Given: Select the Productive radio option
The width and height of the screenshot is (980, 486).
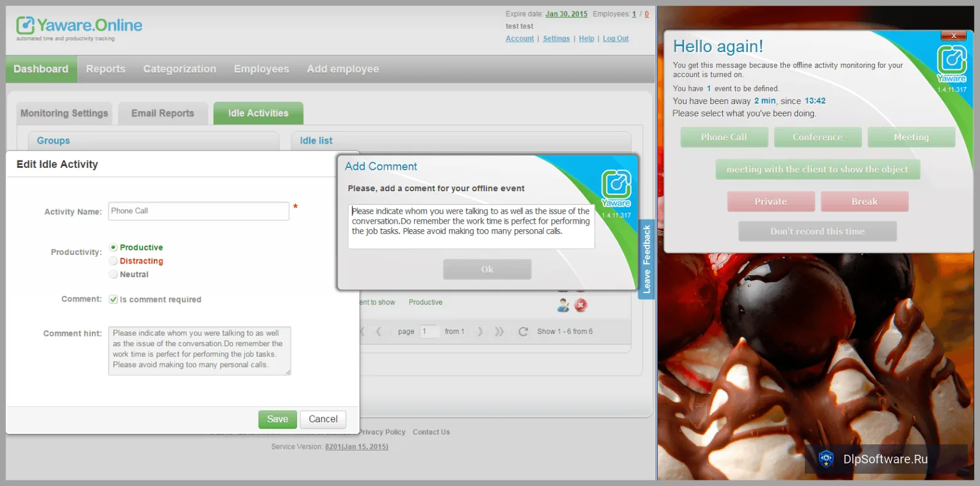Looking at the screenshot, I should (113, 248).
